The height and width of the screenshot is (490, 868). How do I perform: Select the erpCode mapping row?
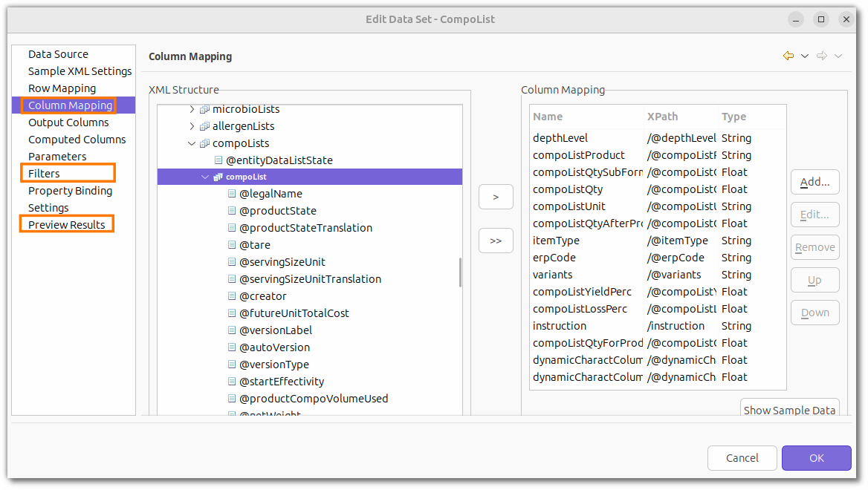658,258
